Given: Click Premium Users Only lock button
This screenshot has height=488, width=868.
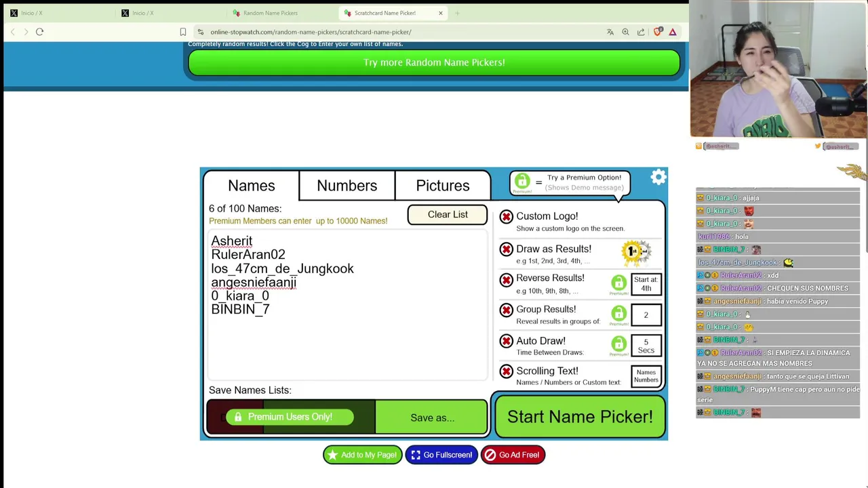Looking at the screenshot, I should (x=290, y=417).
